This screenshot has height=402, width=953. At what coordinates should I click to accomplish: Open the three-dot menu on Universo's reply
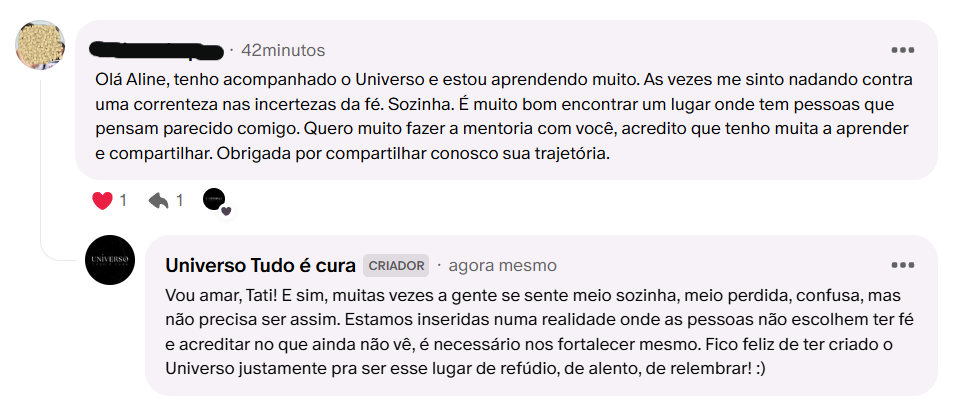[902, 265]
